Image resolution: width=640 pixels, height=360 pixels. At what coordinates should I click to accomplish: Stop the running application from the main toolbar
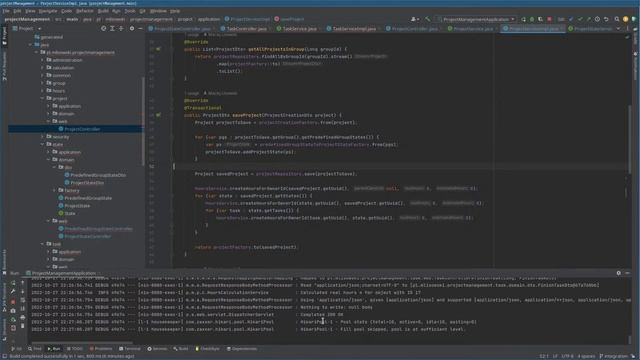coord(549,19)
